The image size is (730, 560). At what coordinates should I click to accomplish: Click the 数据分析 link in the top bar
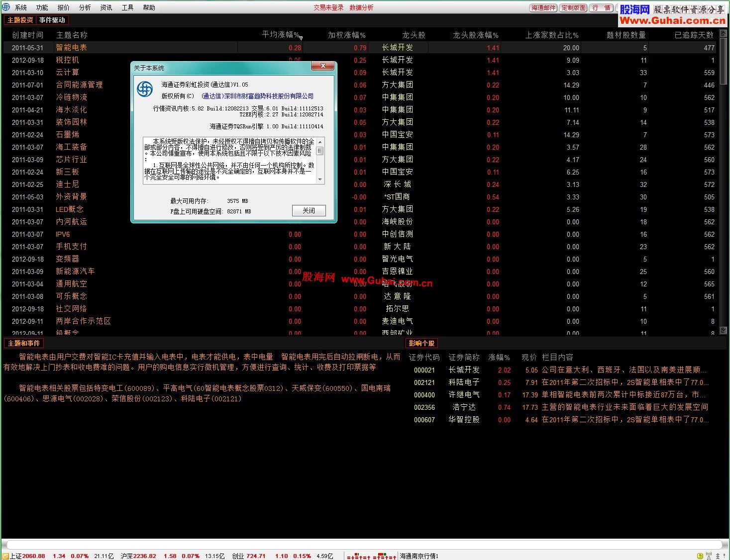(361, 7)
